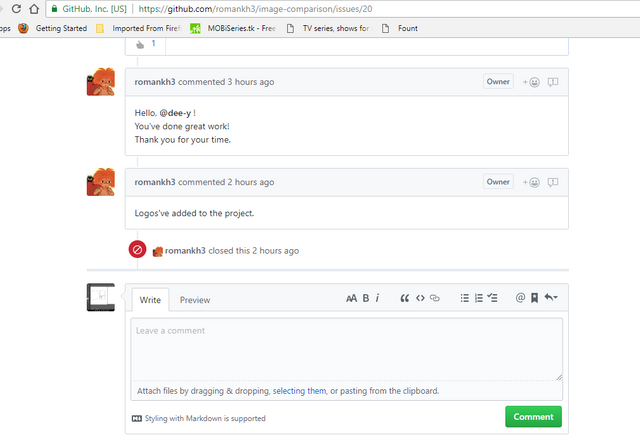Click the thumbs-up reaction with count 1

tap(146, 44)
